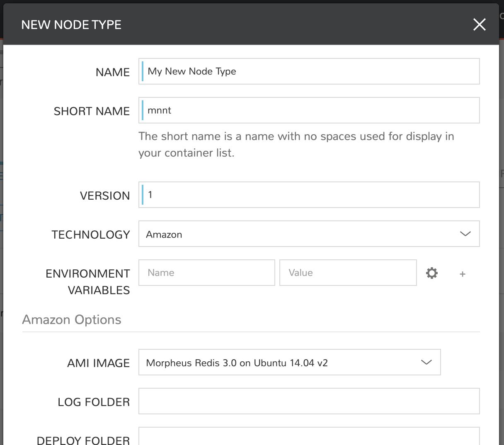Click the environment variable Name input
Viewport: 504px width, 445px height.
tap(206, 273)
